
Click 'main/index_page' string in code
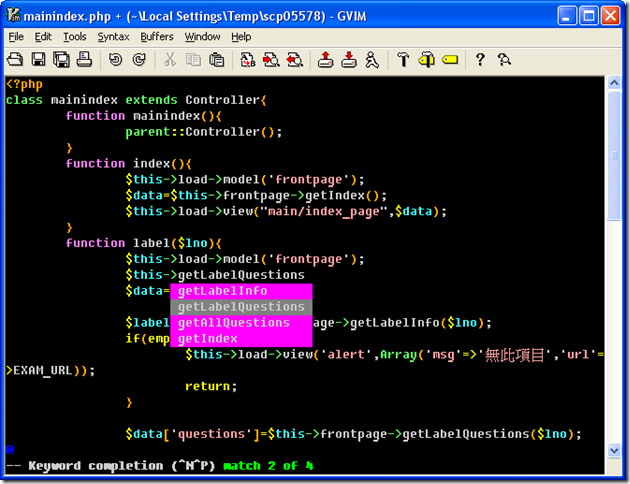click(x=323, y=212)
